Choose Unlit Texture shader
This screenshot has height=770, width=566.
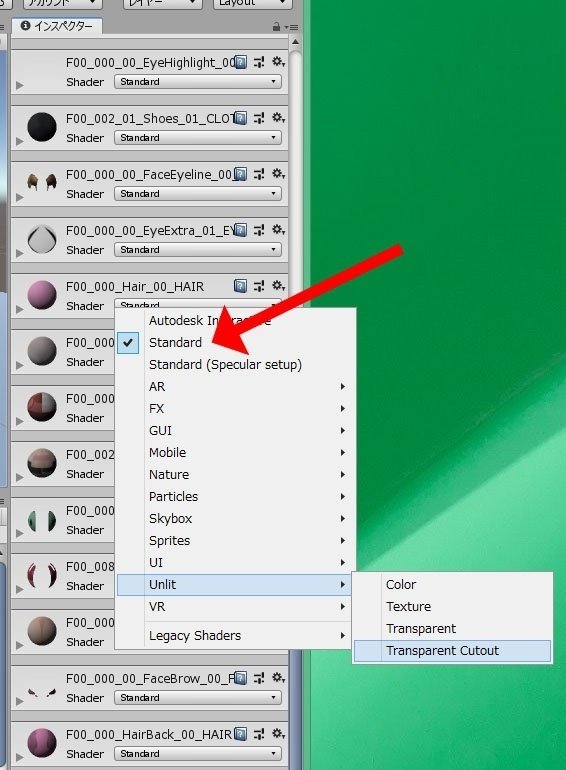click(x=452, y=607)
